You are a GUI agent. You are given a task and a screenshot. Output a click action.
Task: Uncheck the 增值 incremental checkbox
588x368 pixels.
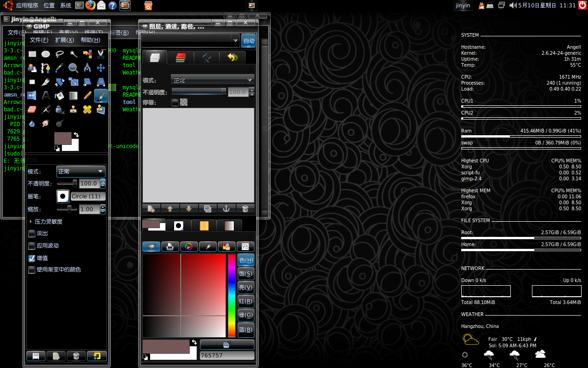32,258
